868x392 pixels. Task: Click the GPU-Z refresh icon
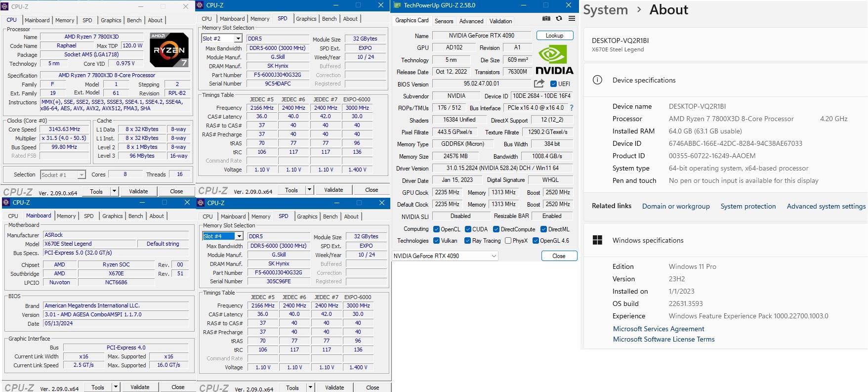coord(559,19)
